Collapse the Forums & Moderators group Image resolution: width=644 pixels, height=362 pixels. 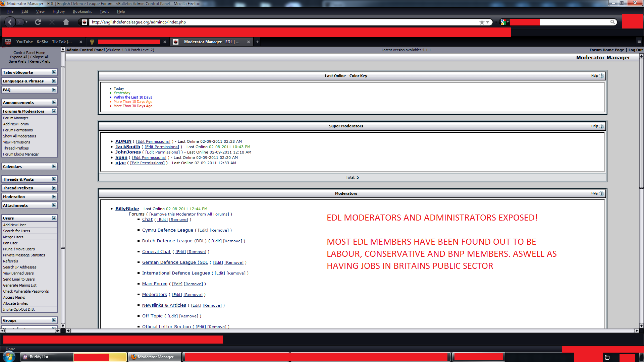pyautogui.click(x=54, y=111)
